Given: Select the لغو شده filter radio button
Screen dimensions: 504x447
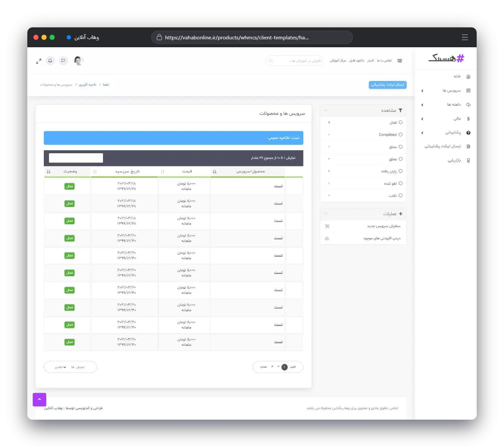Looking at the screenshot, I should (400, 183).
